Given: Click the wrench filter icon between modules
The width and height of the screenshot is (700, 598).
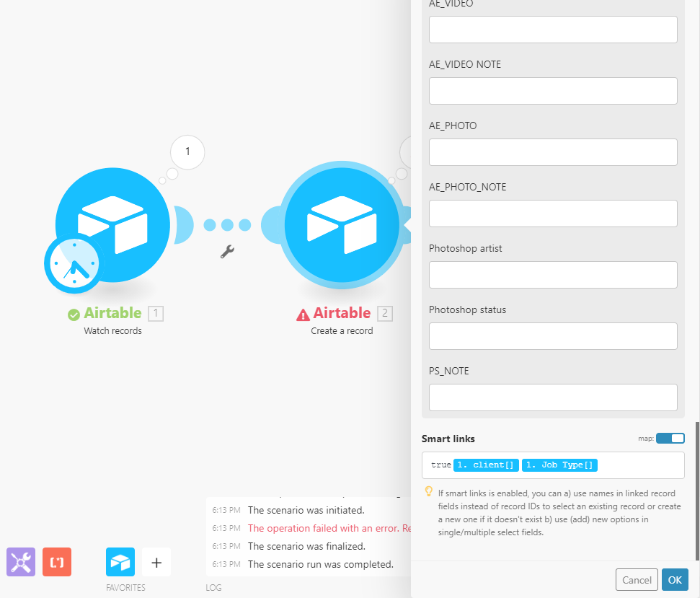Looking at the screenshot, I should [227, 252].
